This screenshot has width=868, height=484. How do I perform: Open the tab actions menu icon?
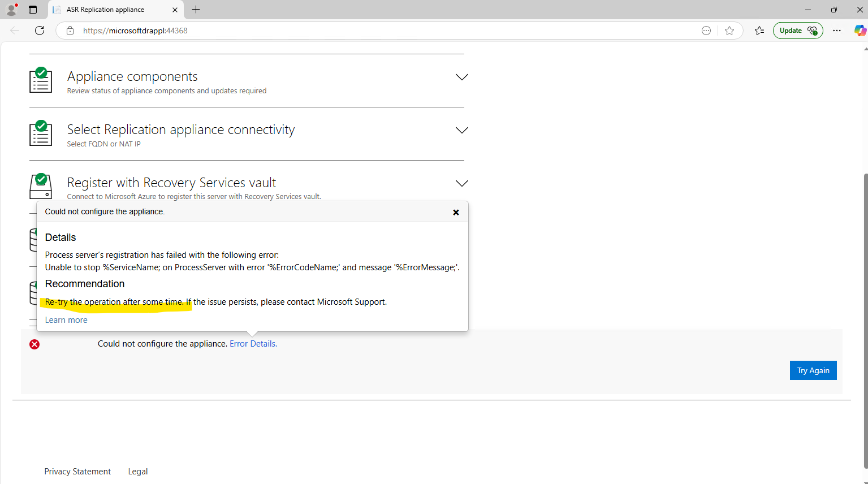click(33, 10)
